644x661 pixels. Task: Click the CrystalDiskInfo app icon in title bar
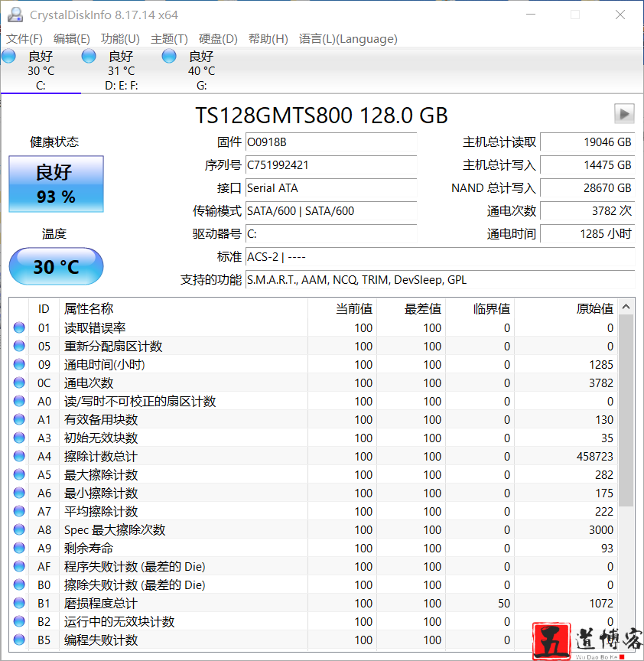(15, 15)
